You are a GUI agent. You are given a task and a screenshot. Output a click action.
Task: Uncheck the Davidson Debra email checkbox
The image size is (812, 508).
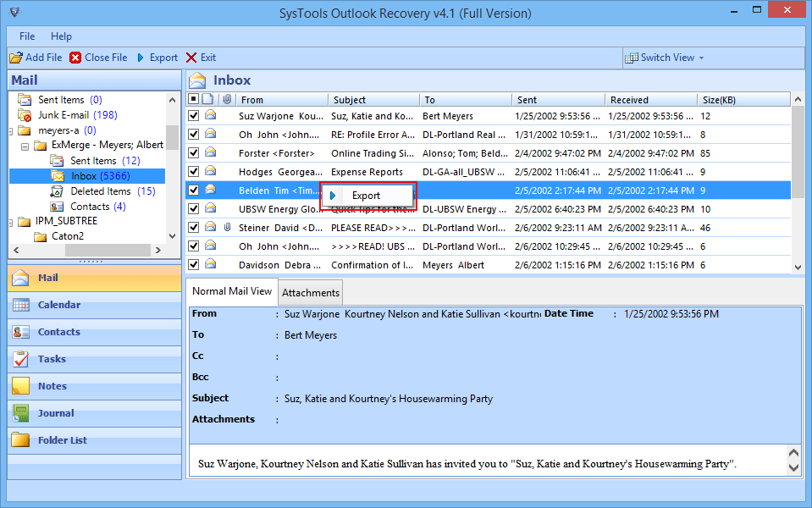click(x=194, y=265)
